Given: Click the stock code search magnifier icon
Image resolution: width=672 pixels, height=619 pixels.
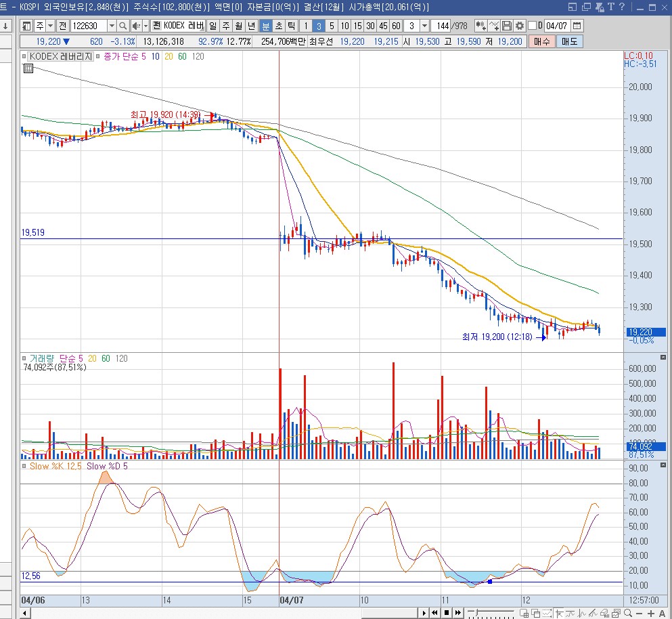Looking at the screenshot, I should point(122,26).
